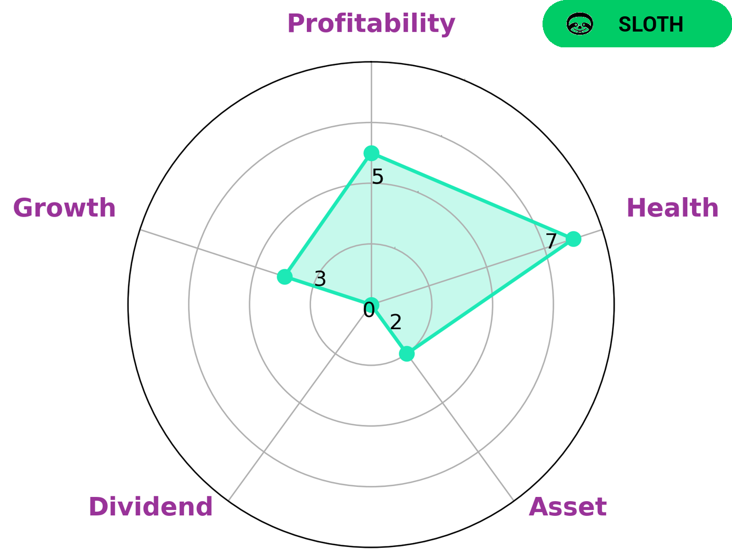
Task: Click the value label 0
Action: coord(369,310)
